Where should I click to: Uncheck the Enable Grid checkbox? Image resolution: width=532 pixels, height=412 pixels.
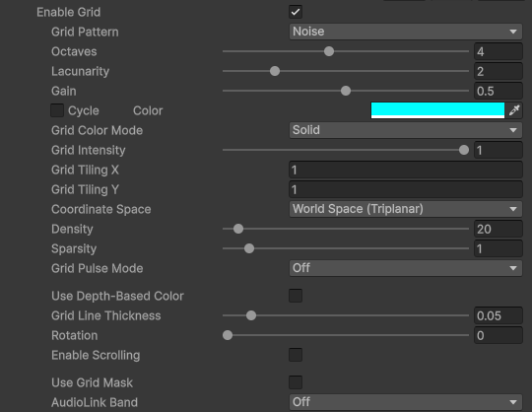tap(296, 12)
